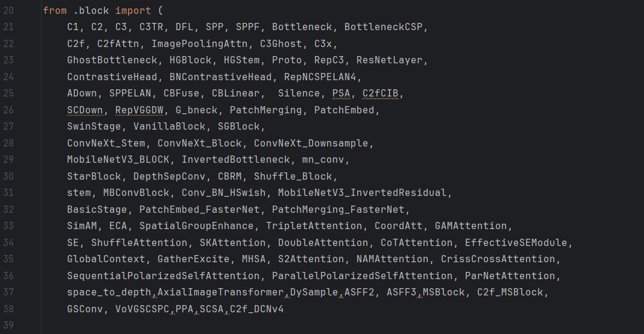
Task: Click the EffectiveSEModule identifier
Action: [516, 243]
